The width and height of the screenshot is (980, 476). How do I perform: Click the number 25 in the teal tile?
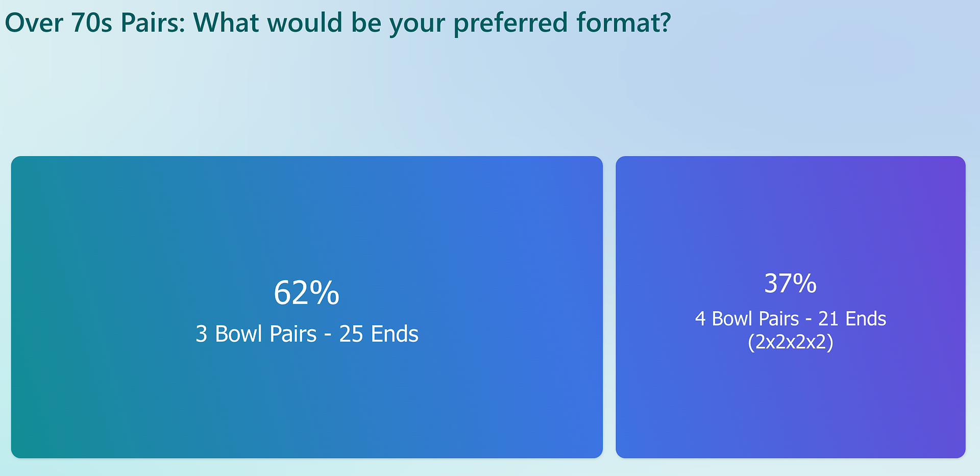(x=351, y=334)
